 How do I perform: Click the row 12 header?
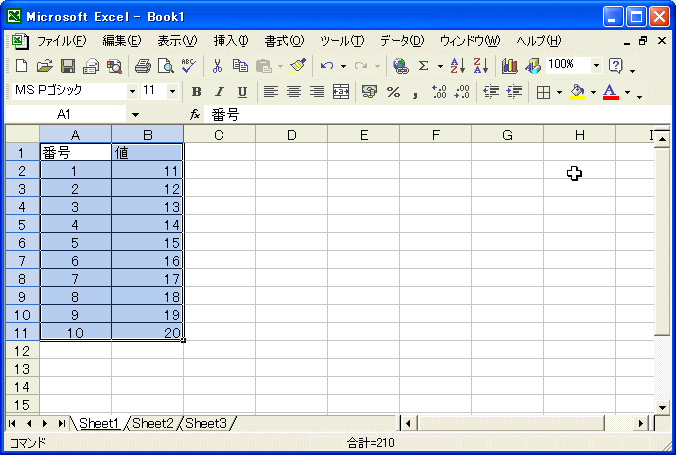(x=21, y=351)
